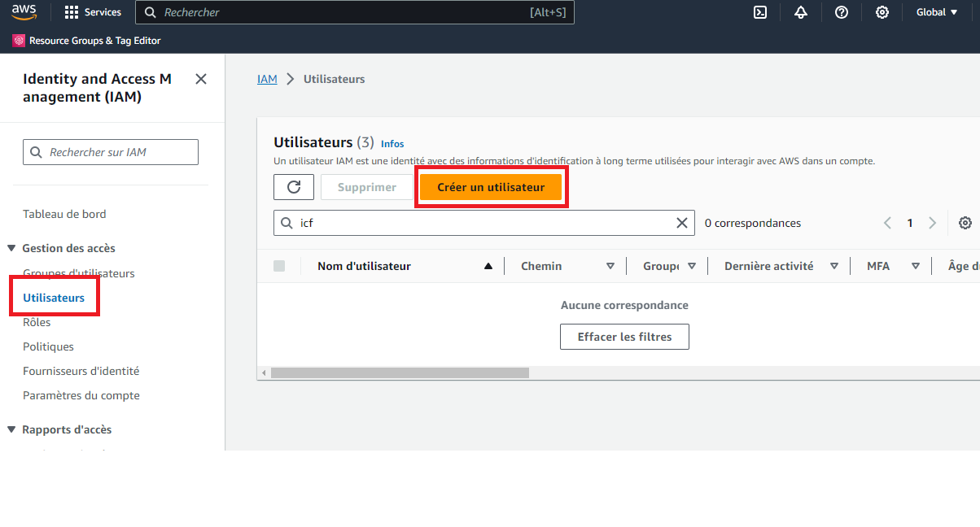This screenshot has width=980, height=527.
Task: Open the Global region dropdown
Action: [x=937, y=12]
